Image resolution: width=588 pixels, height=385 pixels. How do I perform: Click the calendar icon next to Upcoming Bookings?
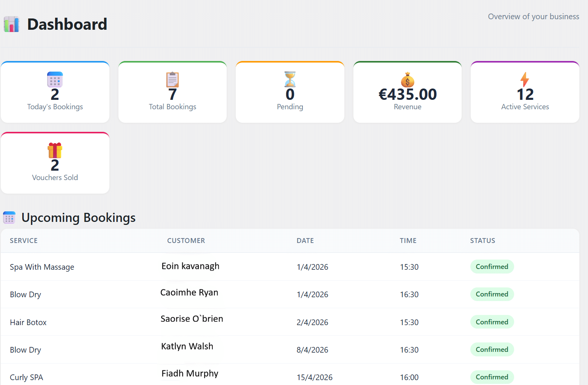(x=9, y=217)
